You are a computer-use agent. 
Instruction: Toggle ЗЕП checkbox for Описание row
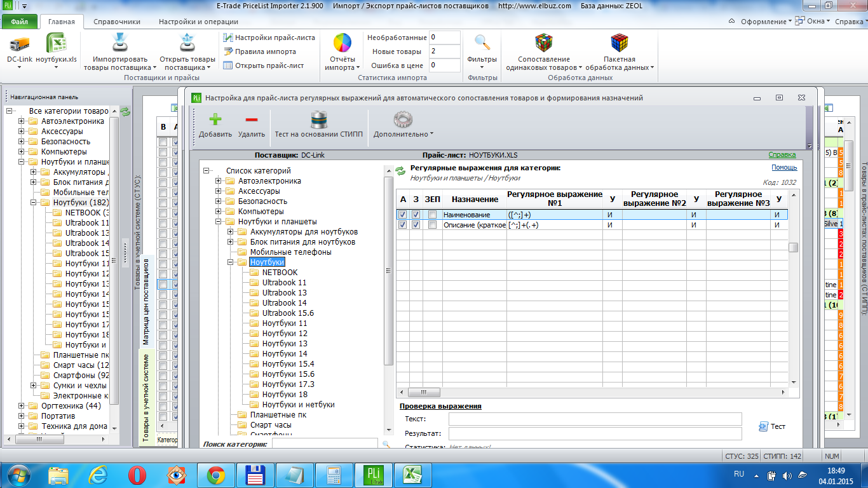[432, 225]
